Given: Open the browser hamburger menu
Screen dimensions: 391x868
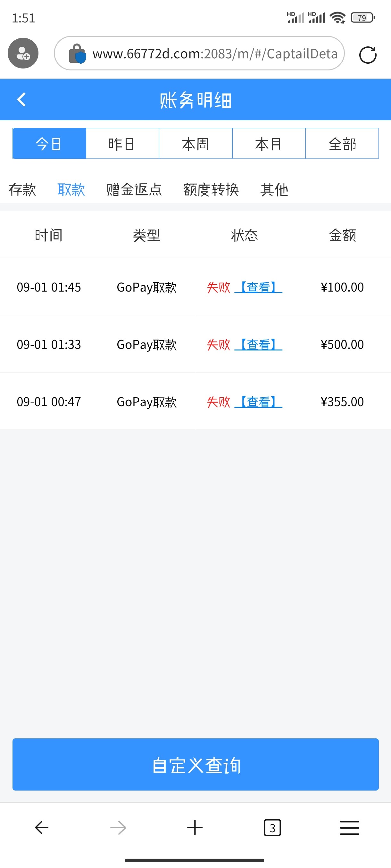Looking at the screenshot, I should pos(350,827).
